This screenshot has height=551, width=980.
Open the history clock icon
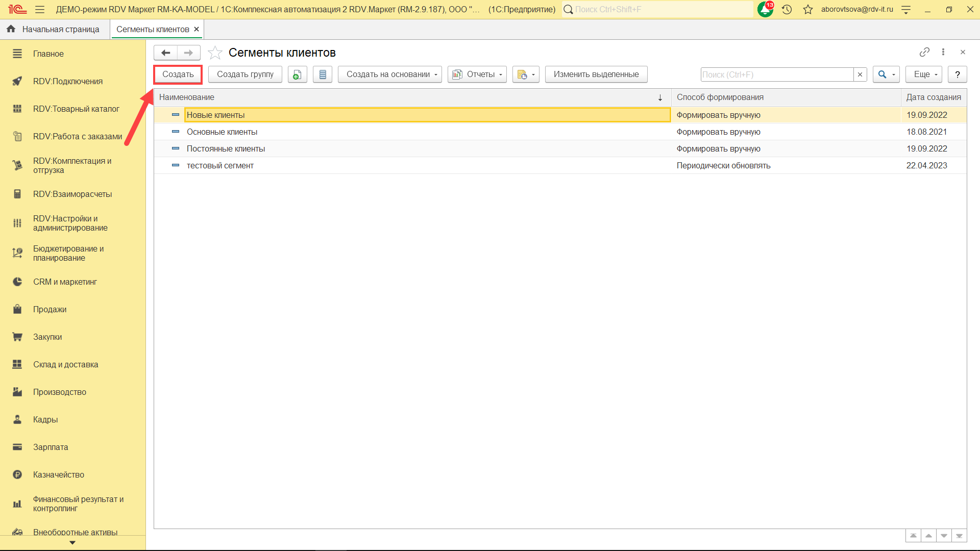pos(787,9)
